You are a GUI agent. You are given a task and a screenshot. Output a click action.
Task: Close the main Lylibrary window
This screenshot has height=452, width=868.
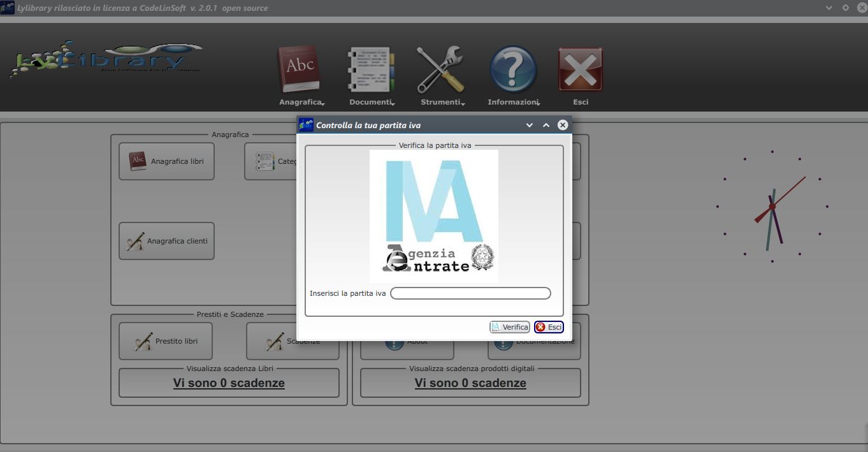(x=862, y=8)
